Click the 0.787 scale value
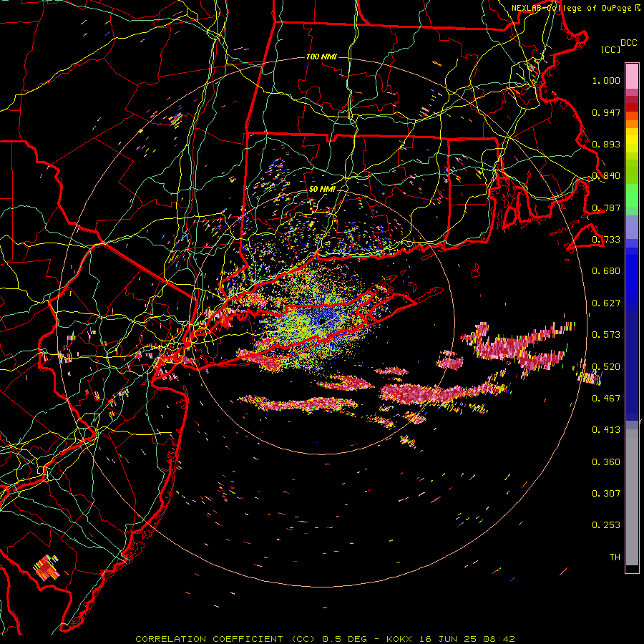 pyautogui.click(x=606, y=208)
